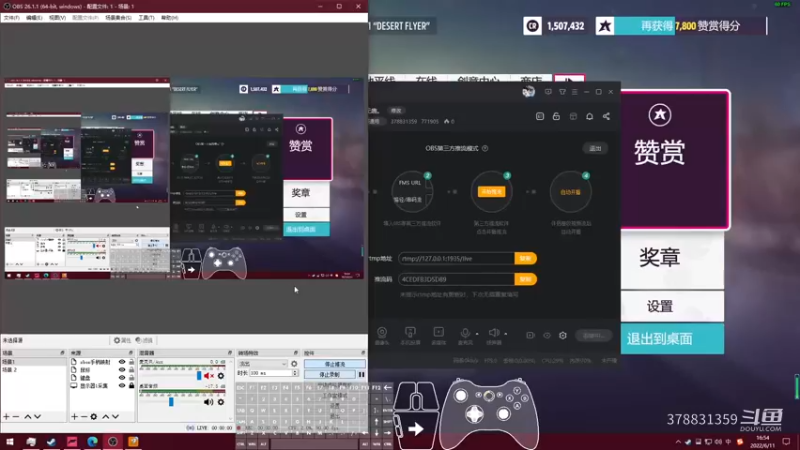Click the rtmp address input field
This screenshot has height=450, width=800.
pyautogui.click(x=456, y=259)
